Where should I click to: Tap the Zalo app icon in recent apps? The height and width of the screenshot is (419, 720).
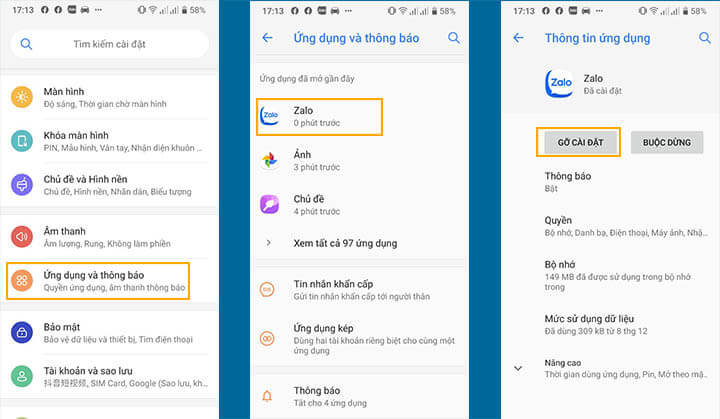(x=269, y=116)
